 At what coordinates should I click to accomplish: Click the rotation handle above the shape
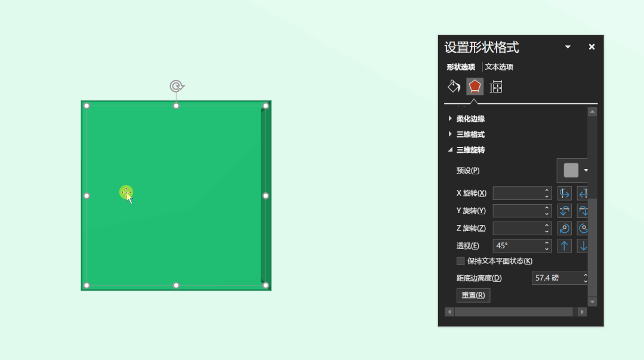[177, 87]
